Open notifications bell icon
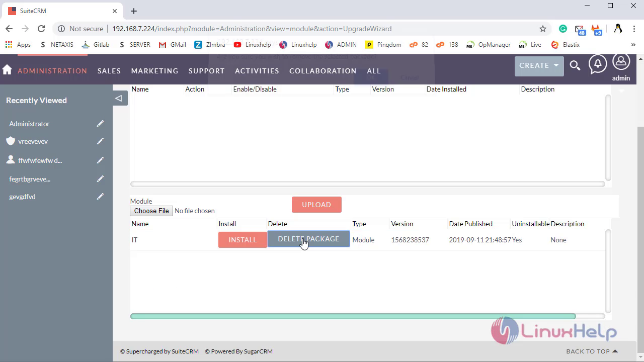 tap(598, 64)
